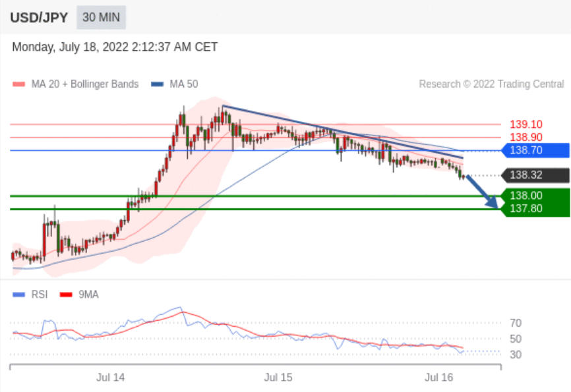Click the 138.32 current price tag
The height and width of the screenshot is (392, 571).
[535, 175]
